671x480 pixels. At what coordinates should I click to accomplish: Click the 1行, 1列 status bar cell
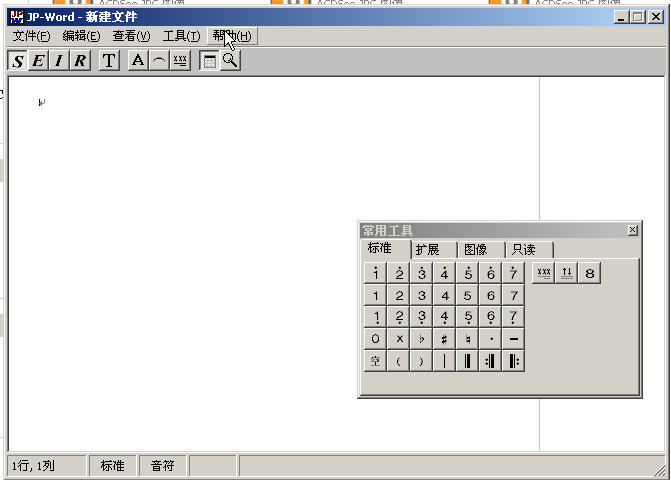pos(46,465)
